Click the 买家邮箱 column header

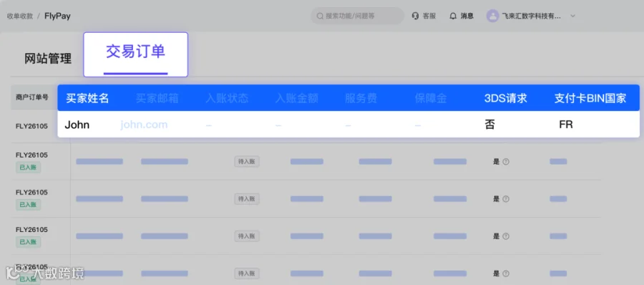tap(157, 98)
